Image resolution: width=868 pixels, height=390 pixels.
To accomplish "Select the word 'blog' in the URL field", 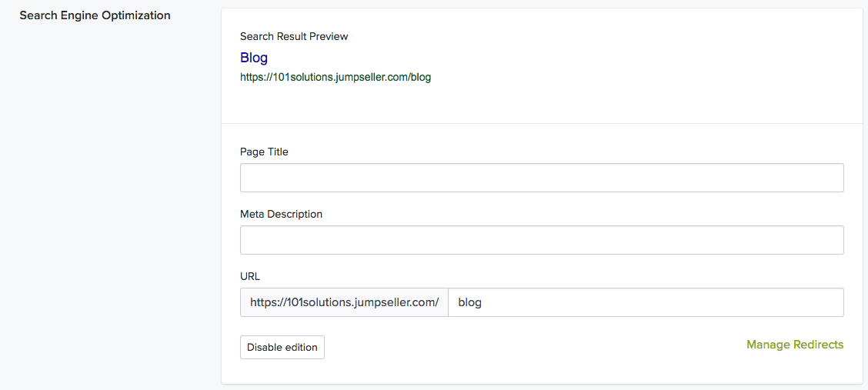I will (469, 302).
